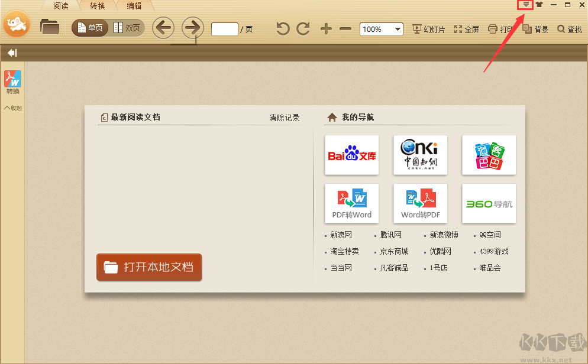
Task: Zoom in with the plus icon
Action: coord(325,28)
